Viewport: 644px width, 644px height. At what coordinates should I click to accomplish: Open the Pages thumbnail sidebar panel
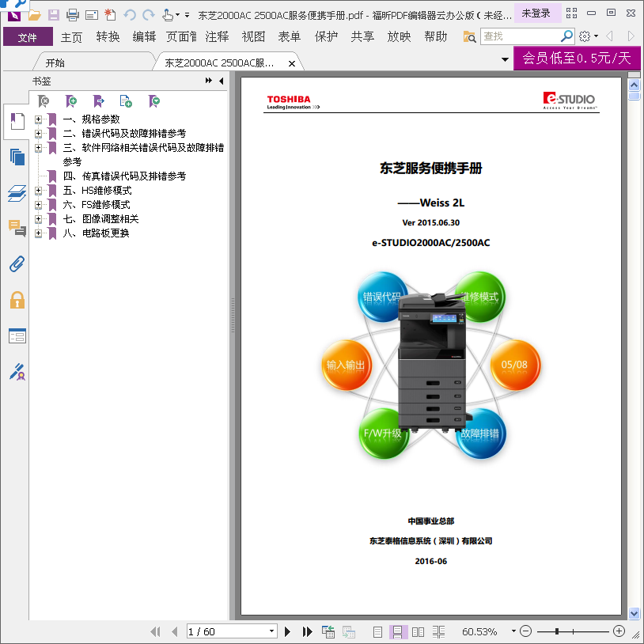[17, 157]
